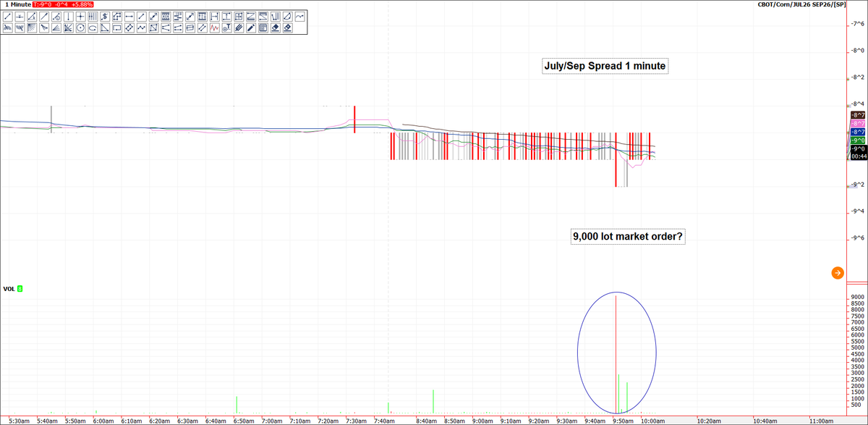Toggle the green VOL indicator badge

coord(20,289)
